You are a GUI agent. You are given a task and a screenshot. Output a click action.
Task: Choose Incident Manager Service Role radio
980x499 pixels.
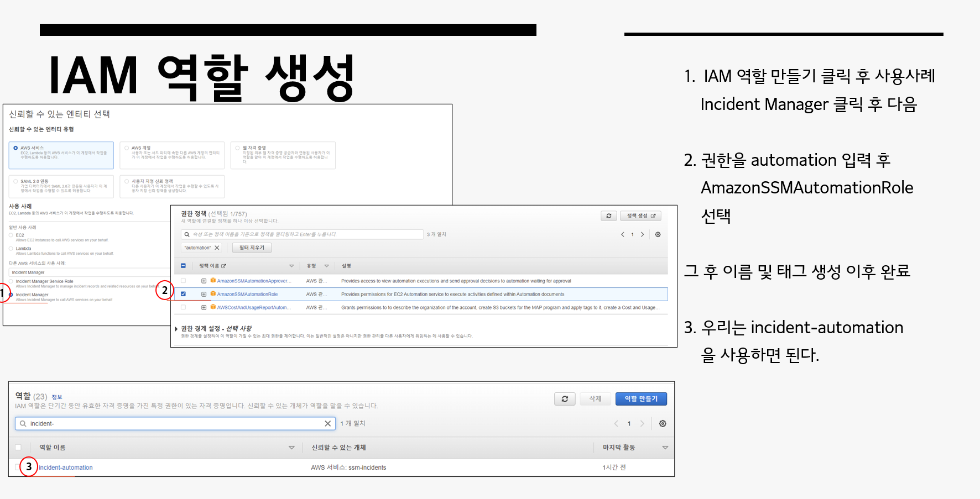click(11, 281)
